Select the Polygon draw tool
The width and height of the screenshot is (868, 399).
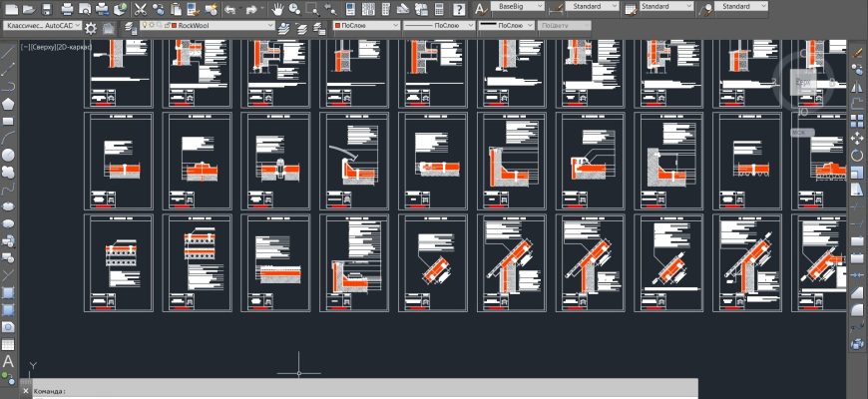pyautogui.click(x=8, y=103)
